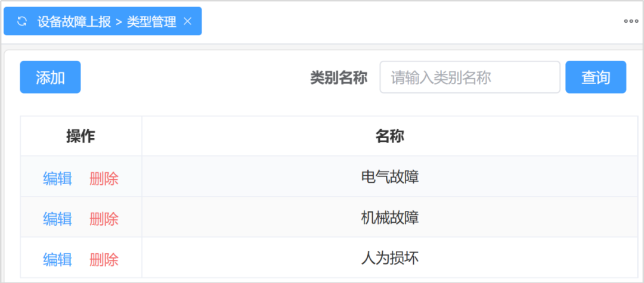
Task: Select the 机械故障 name cell
Action: [389, 217]
